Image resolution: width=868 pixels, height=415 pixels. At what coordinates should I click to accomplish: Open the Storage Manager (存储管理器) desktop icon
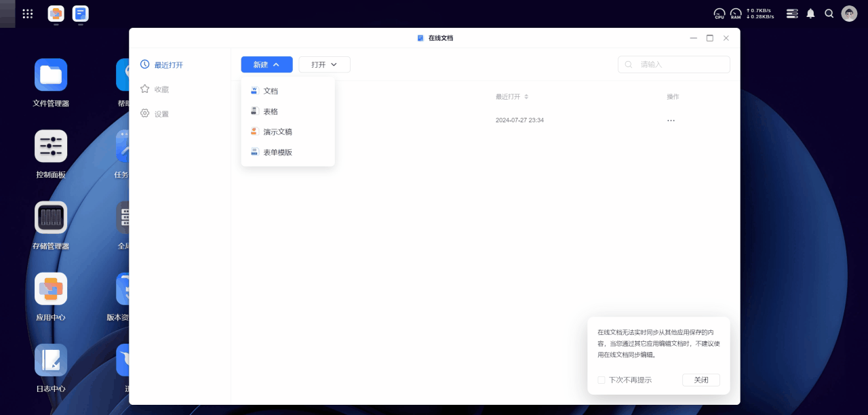click(x=51, y=217)
